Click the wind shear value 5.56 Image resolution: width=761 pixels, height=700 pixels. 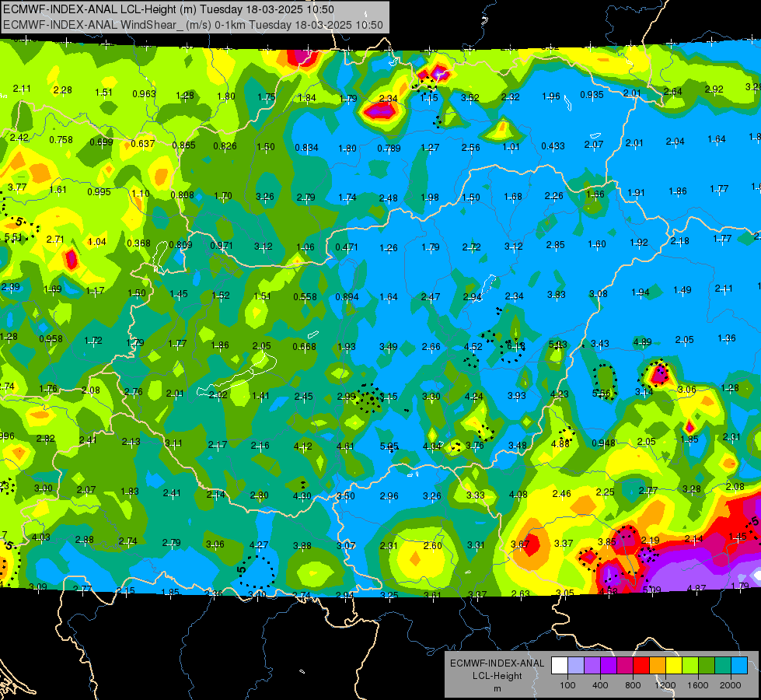click(x=602, y=394)
